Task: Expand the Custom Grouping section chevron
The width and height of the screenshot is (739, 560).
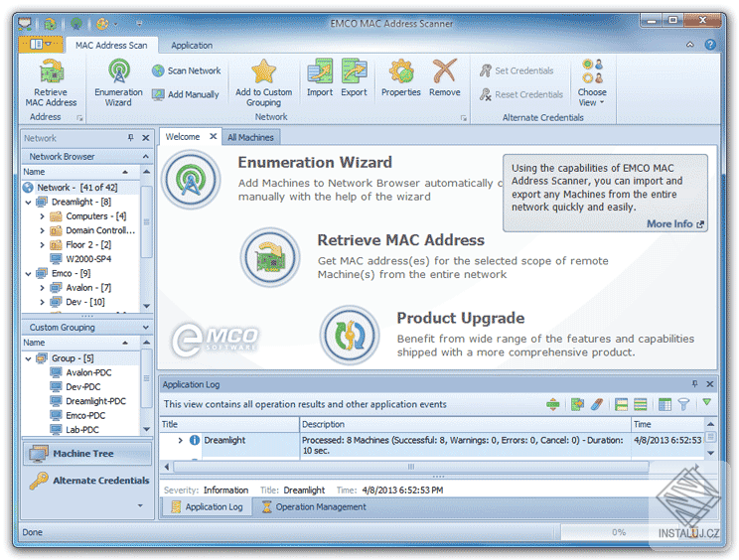Action: click(x=146, y=328)
